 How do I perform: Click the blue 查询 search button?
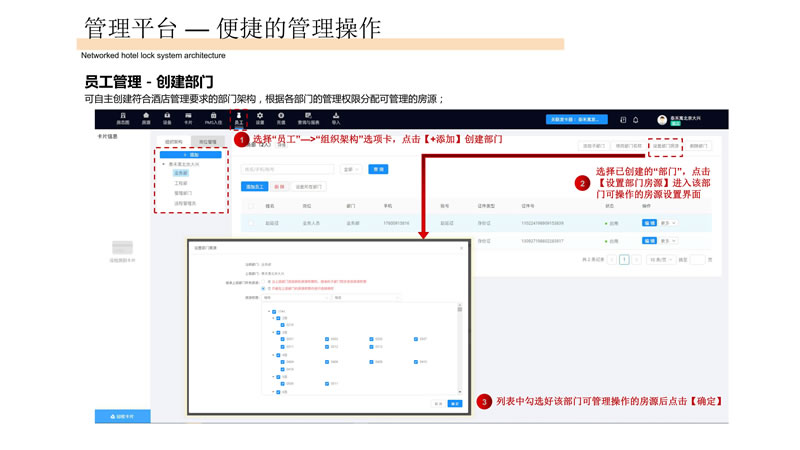378,169
